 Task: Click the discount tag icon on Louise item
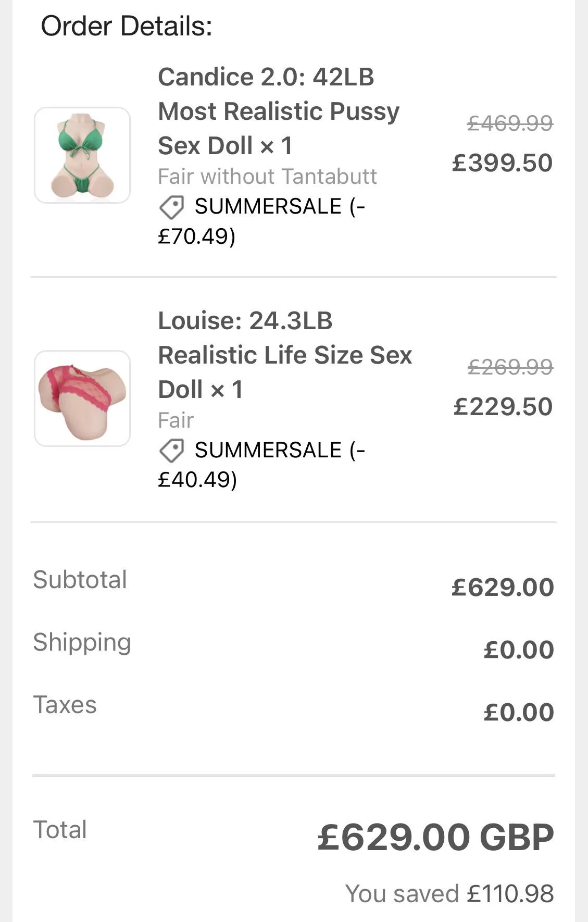[x=171, y=451]
